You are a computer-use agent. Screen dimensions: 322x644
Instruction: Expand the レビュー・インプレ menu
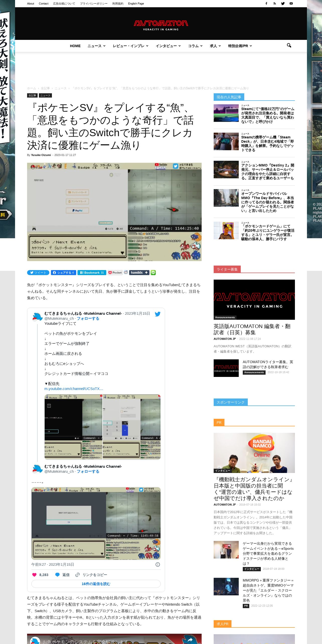tap(131, 46)
